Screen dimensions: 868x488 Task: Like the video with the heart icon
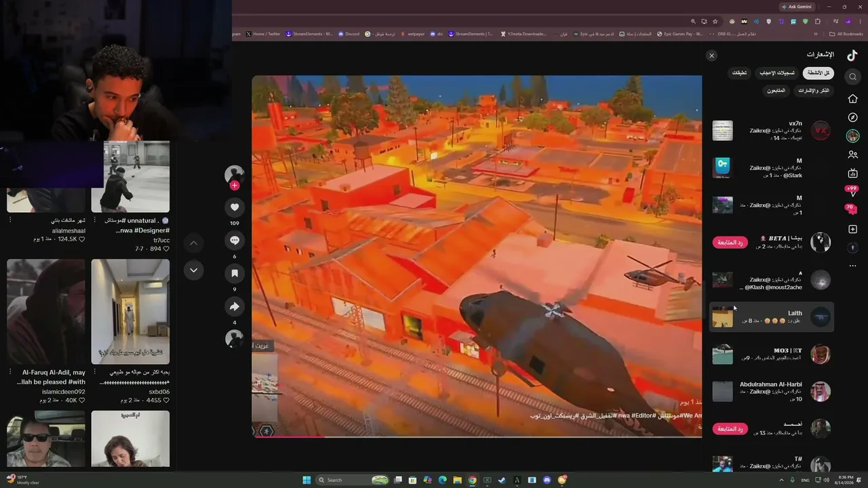click(235, 207)
